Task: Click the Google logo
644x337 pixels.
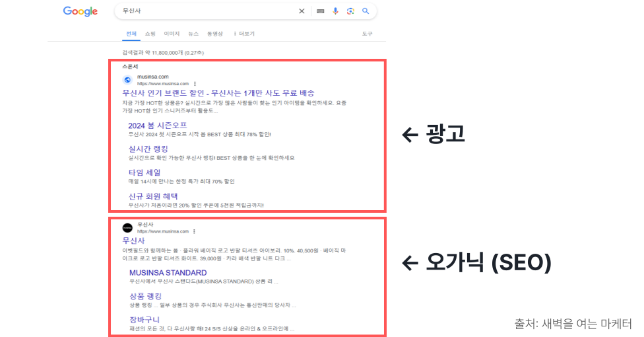Action: [80, 11]
